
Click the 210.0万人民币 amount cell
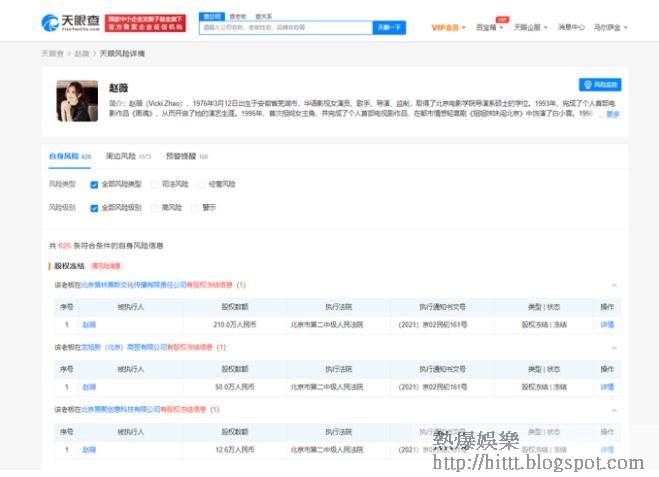coord(235,325)
